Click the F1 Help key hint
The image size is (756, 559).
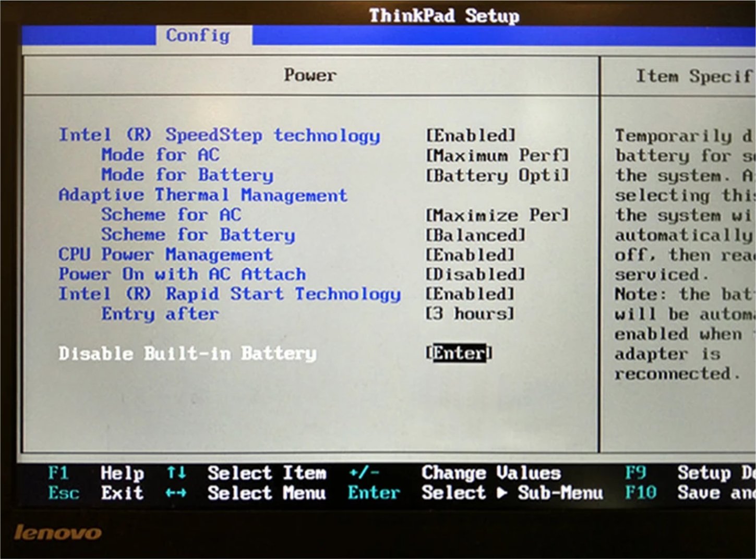point(96,473)
